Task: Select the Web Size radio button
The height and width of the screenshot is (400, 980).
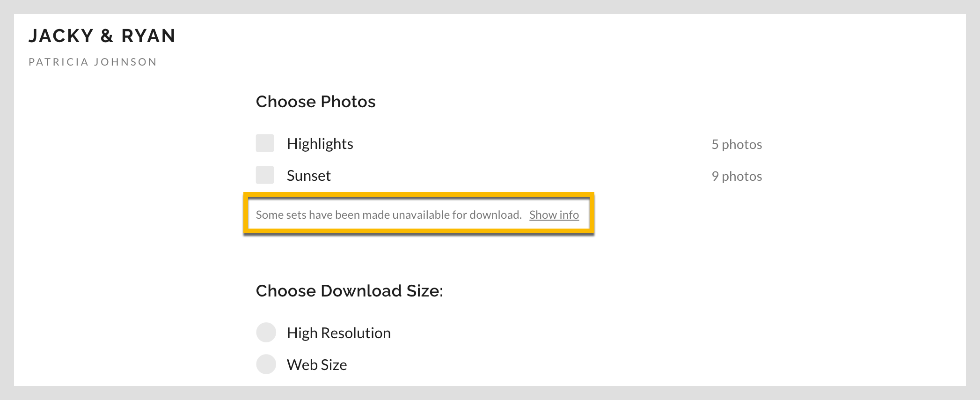Action: coord(266,364)
